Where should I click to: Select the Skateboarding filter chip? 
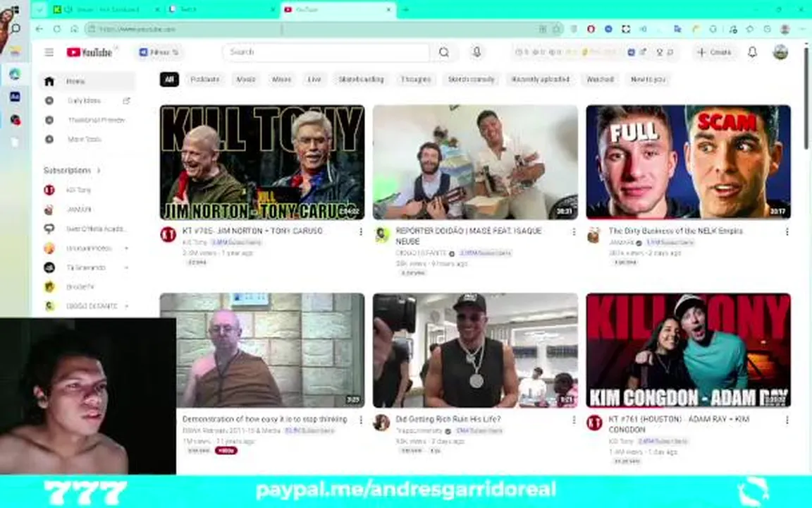pos(362,79)
